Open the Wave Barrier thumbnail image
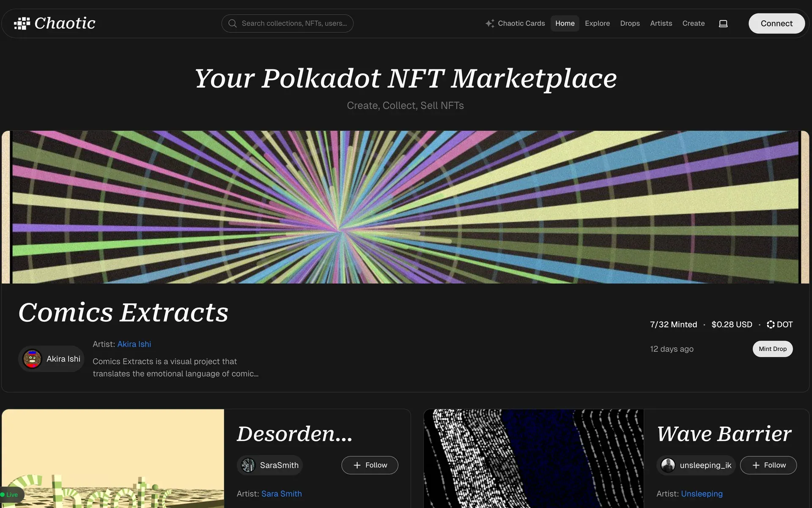This screenshot has height=508, width=812. 534,458
